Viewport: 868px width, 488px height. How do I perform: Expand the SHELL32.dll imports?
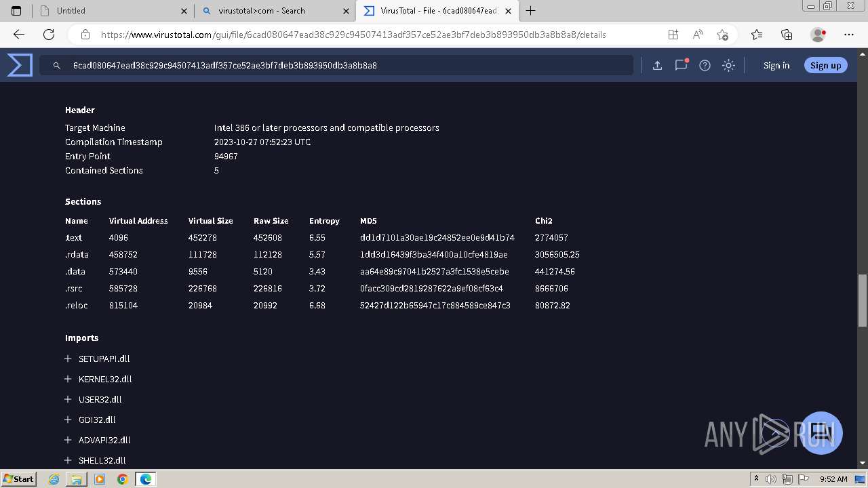point(68,460)
